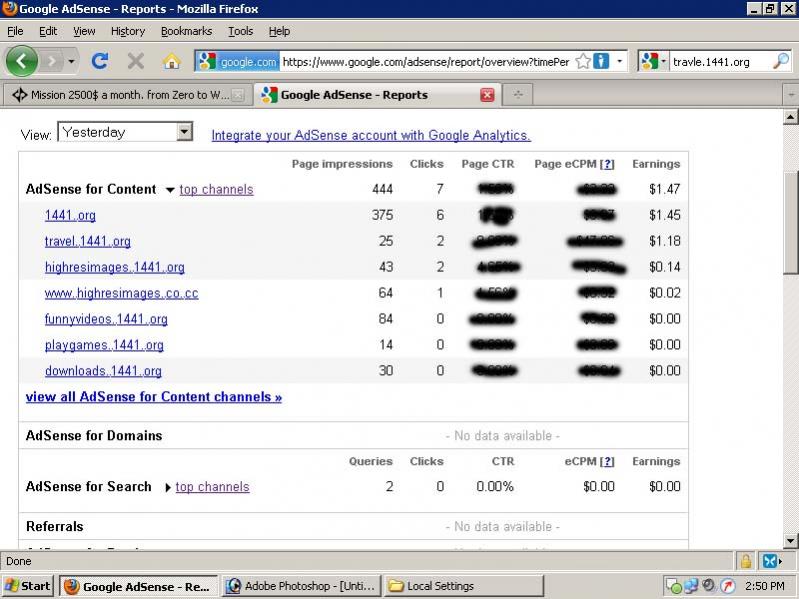Click the Stop loading X icon
799x599 pixels.
coord(136,61)
